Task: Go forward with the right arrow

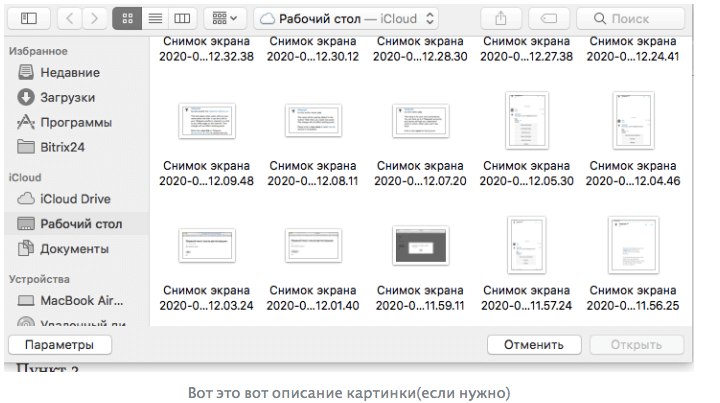Action: pos(94,19)
